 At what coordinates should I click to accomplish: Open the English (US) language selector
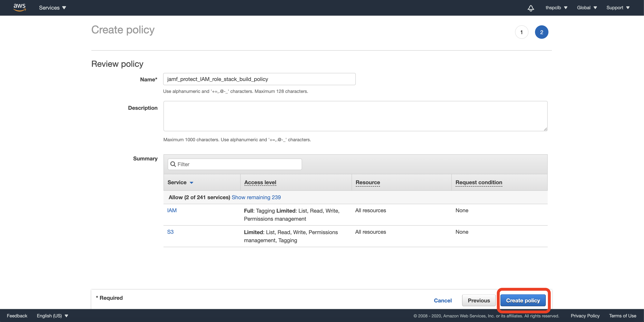point(53,316)
